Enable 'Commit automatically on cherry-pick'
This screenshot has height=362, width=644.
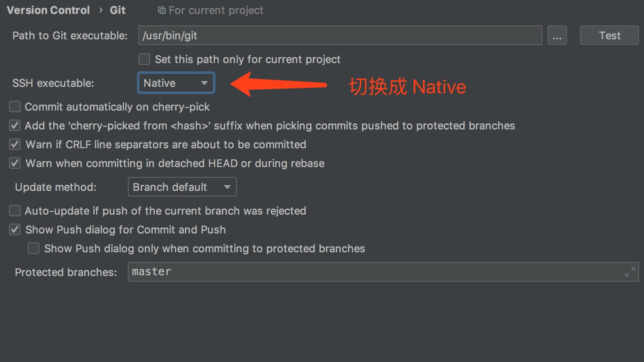15,107
